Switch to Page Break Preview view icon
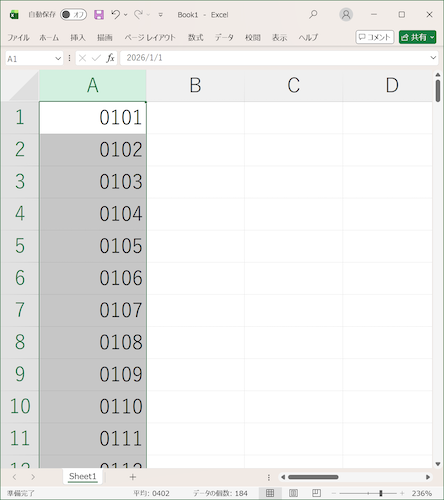The width and height of the screenshot is (444, 500). pyautogui.click(x=316, y=493)
